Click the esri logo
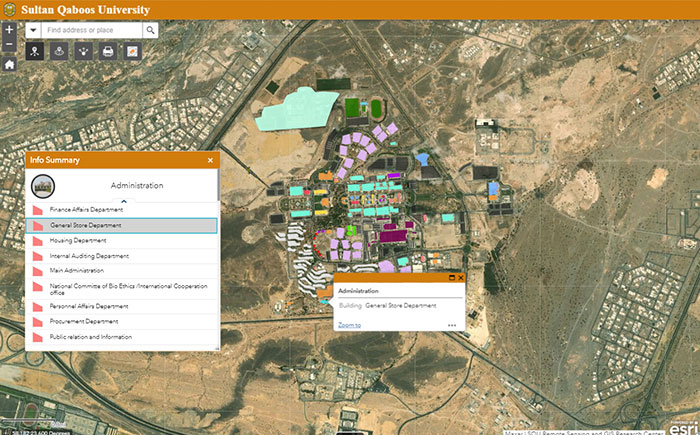Image resolution: width=700 pixels, height=435 pixels. 682,427
